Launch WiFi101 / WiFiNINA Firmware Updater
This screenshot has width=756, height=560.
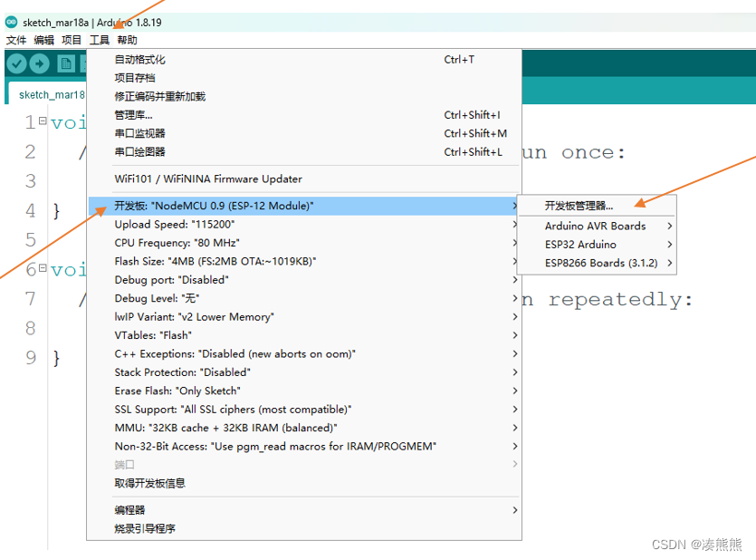click(x=305, y=179)
